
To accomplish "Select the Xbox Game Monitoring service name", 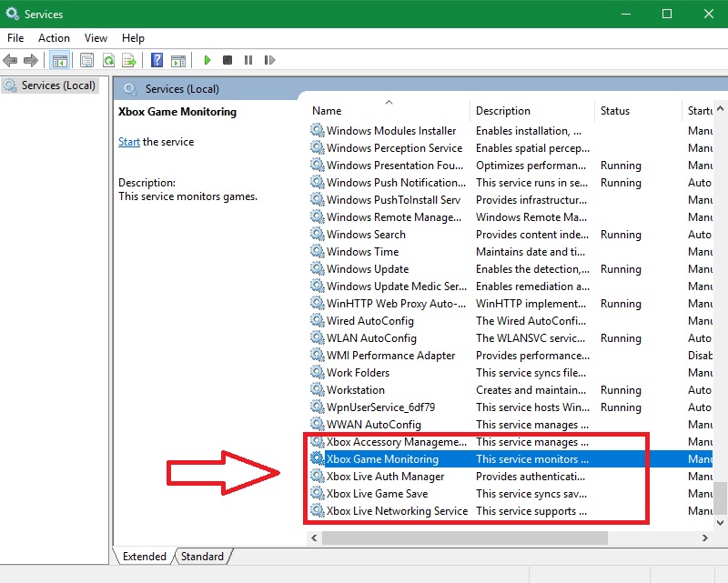I will point(382,459).
